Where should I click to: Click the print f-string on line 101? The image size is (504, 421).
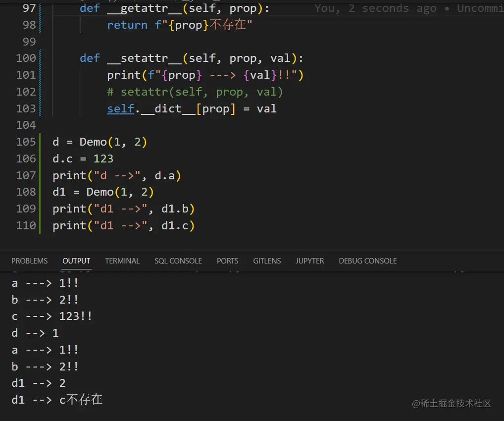[x=205, y=75]
